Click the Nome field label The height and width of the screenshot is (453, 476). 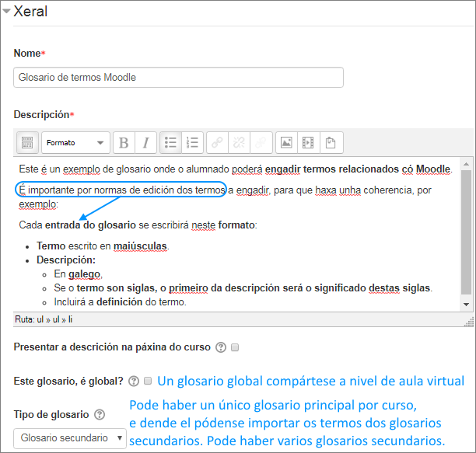click(27, 54)
